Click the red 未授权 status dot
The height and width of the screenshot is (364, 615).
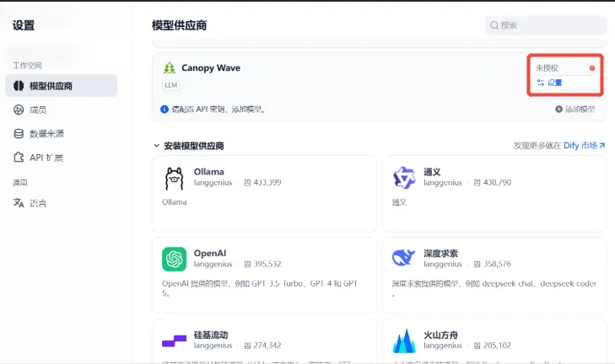[x=592, y=68]
